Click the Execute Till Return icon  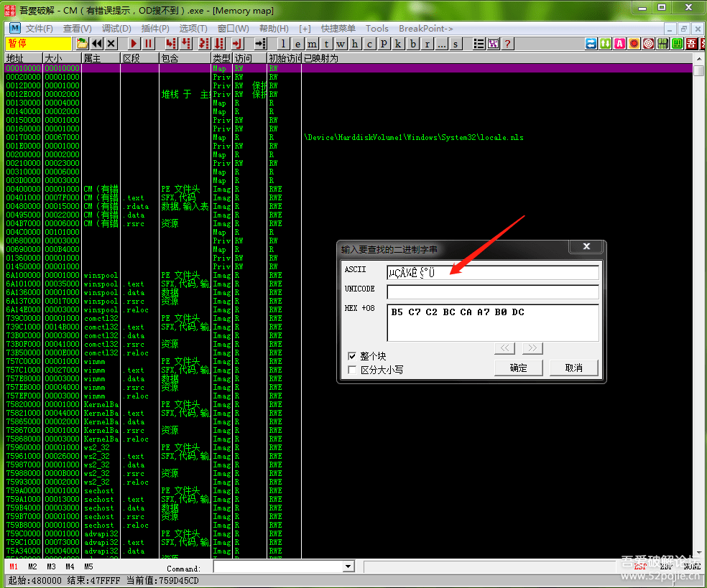(237, 44)
